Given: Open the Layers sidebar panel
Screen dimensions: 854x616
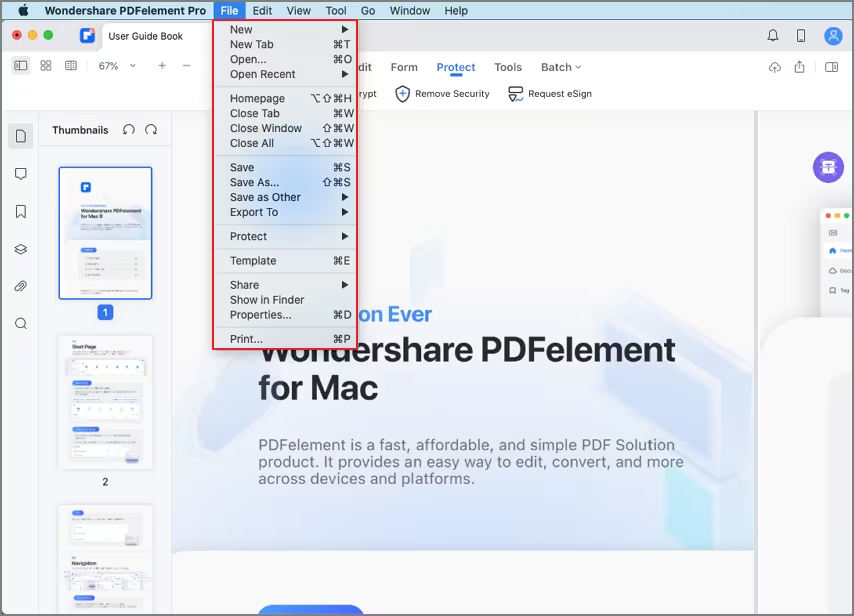Looking at the screenshot, I should click(21, 249).
